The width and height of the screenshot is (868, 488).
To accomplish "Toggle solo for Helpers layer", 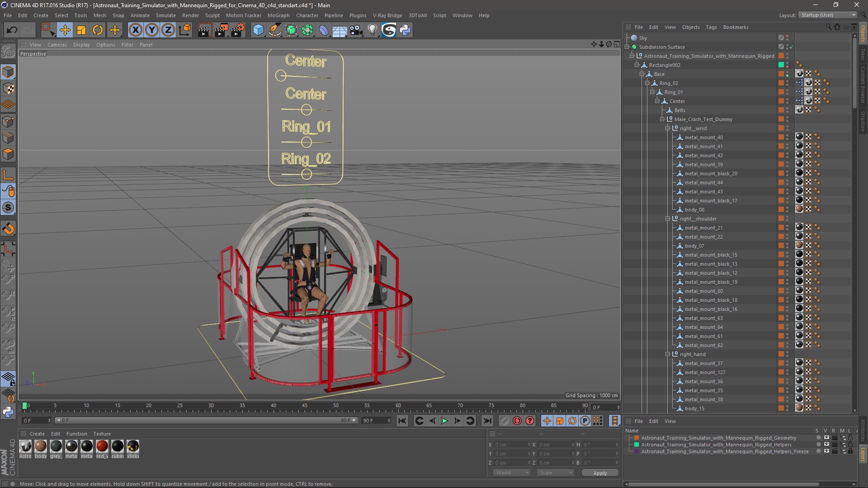I will (818, 445).
